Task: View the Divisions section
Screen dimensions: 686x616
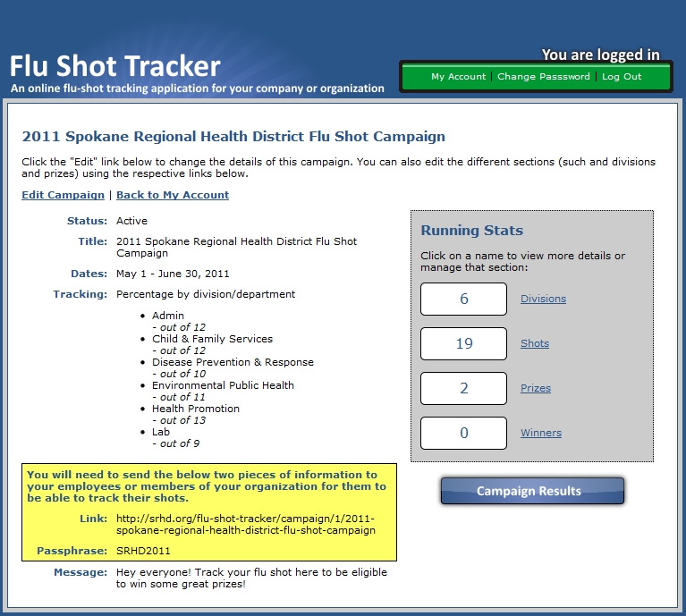Action: pyautogui.click(x=543, y=299)
